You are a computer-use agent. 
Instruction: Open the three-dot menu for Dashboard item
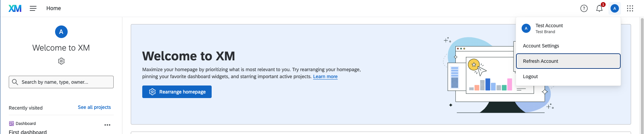click(107, 125)
